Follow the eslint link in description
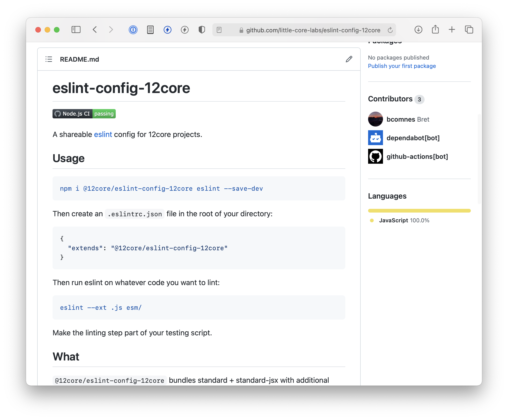 (103, 134)
